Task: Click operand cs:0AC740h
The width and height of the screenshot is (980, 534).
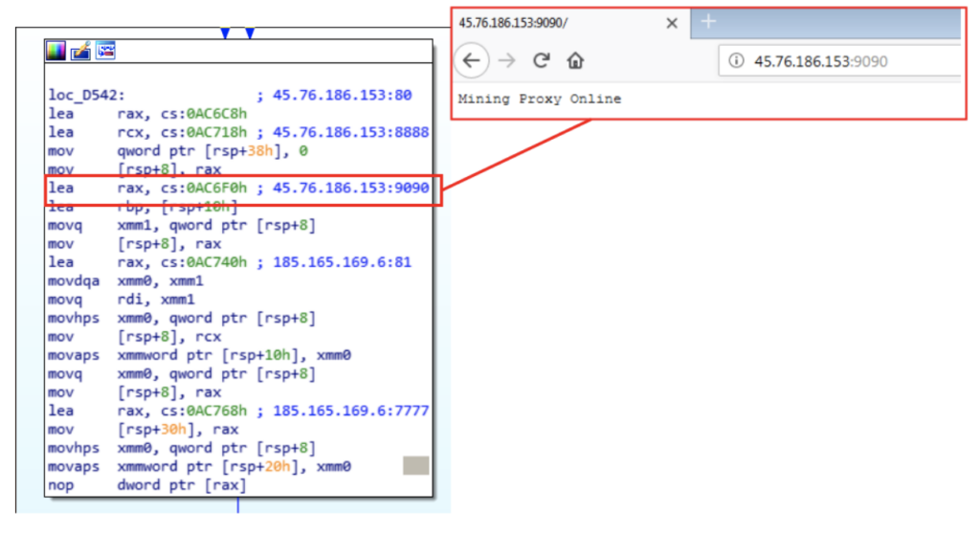Action: (x=204, y=262)
